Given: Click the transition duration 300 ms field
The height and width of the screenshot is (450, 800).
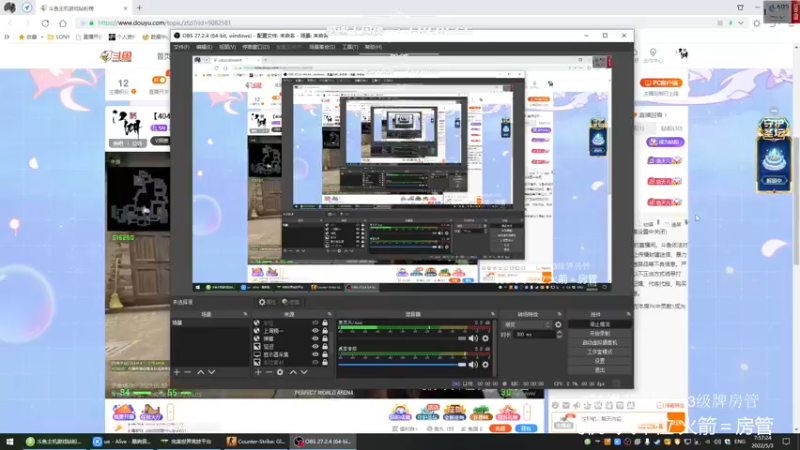Looking at the screenshot, I should pyautogui.click(x=534, y=335).
